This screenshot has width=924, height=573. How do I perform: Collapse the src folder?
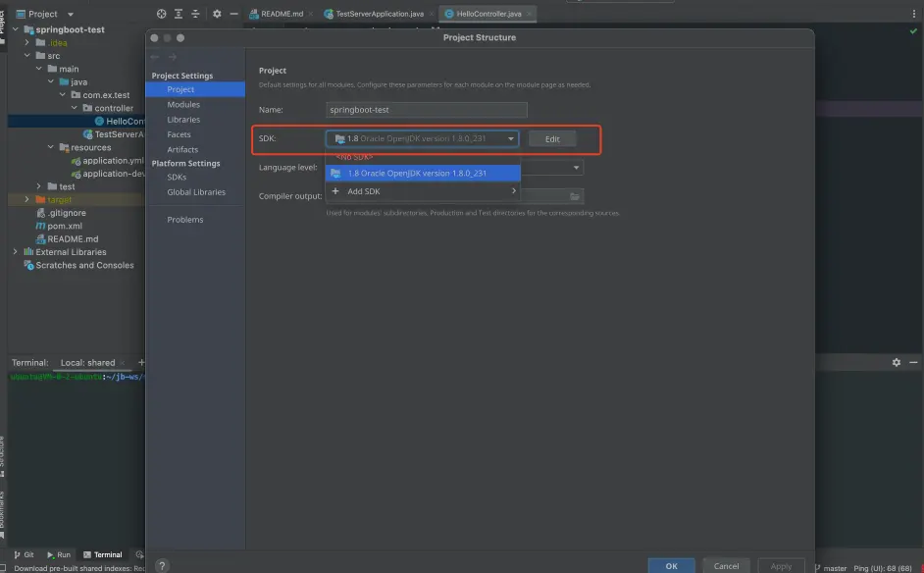coord(27,55)
